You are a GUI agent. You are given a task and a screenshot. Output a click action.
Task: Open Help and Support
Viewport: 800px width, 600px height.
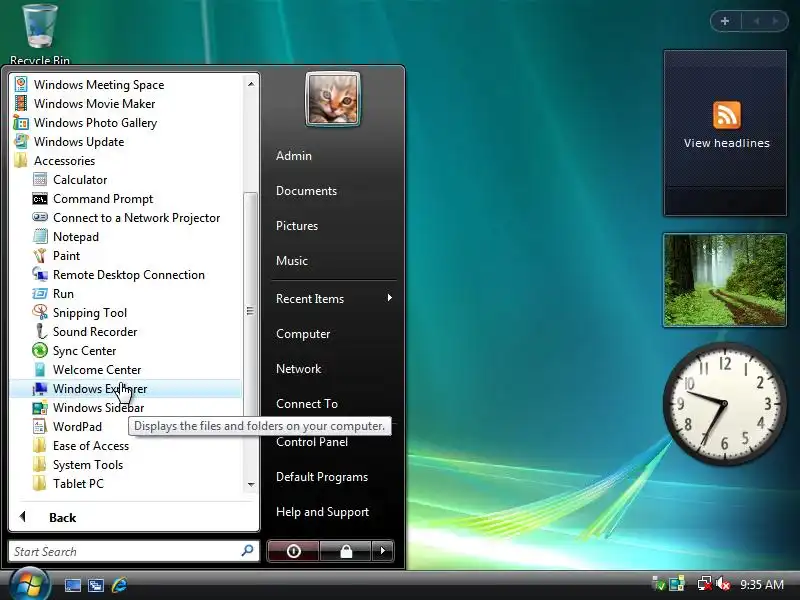pyautogui.click(x=322, y=512)
